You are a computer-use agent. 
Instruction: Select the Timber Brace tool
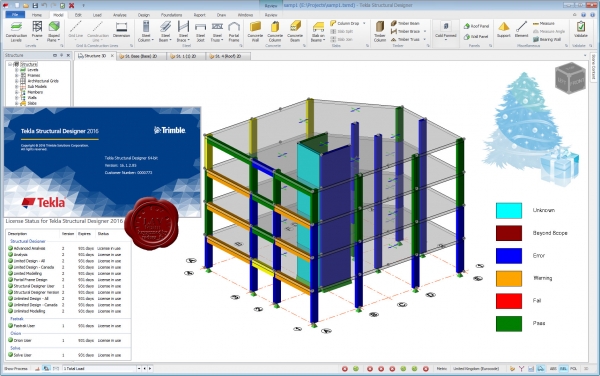[x=405, y=31]
